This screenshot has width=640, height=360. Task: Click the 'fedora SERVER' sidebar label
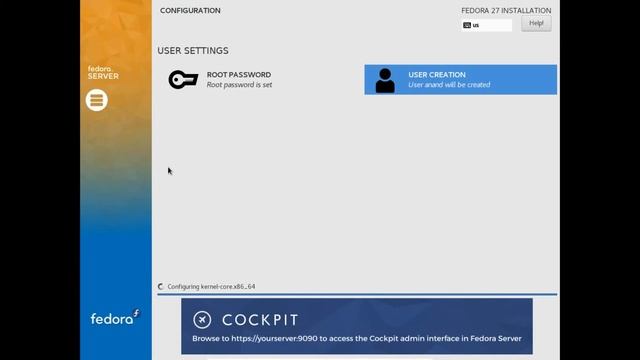pos(103,73)
